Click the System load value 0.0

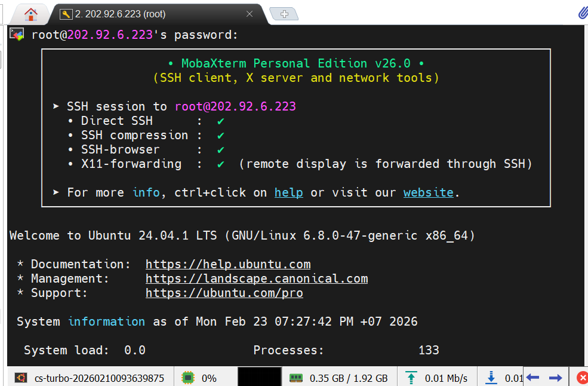click(135, 350)
